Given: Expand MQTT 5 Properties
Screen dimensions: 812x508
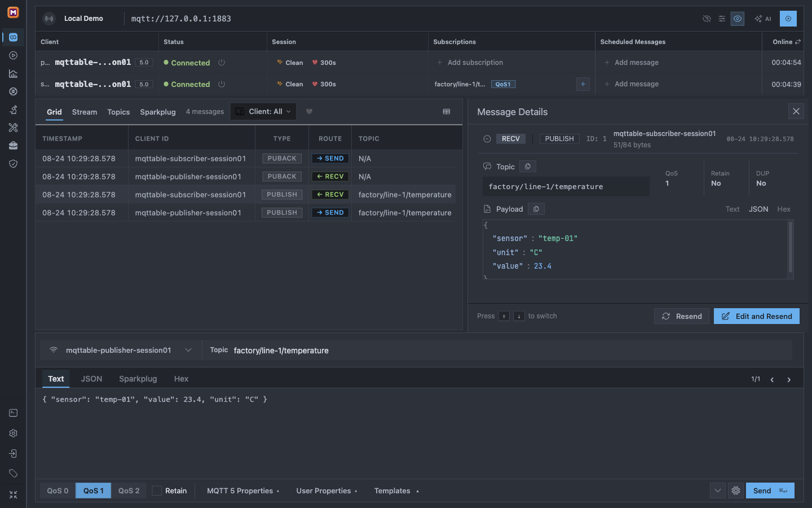Looking at the screenshot, I should click(x=243, y=491).
